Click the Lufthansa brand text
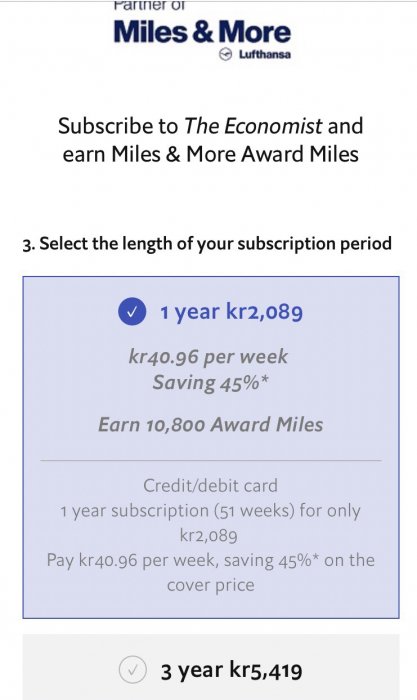Image resolution: width=417 pixels, height=700 pixels. [x=265, y=54]
